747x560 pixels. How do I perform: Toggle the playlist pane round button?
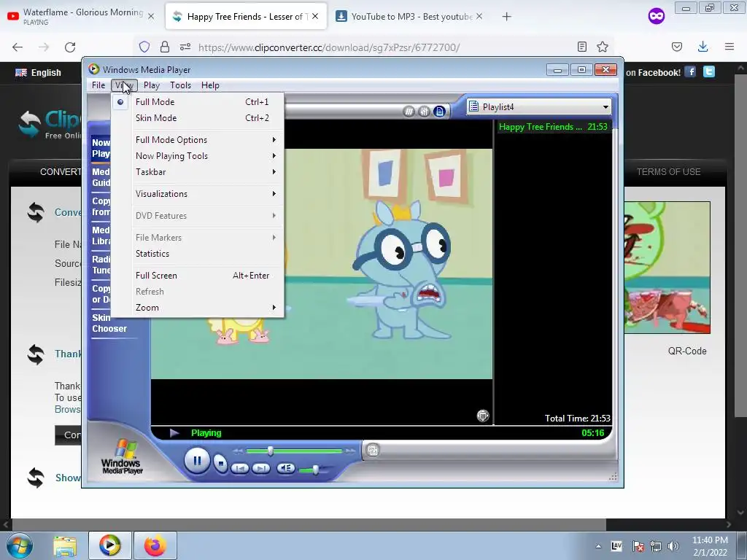[439, 112]
